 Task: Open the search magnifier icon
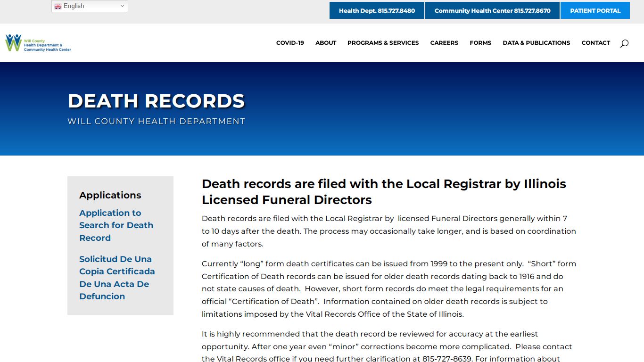pos(624,43)
